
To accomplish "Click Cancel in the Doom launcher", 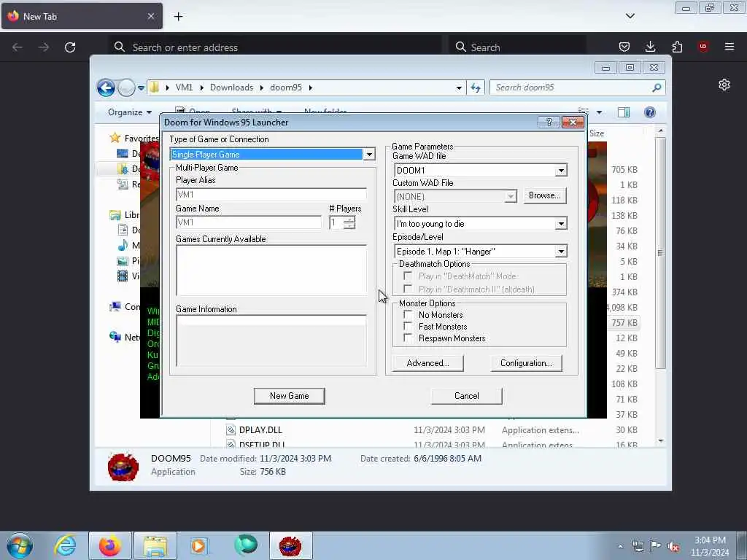I will [466, 396].
